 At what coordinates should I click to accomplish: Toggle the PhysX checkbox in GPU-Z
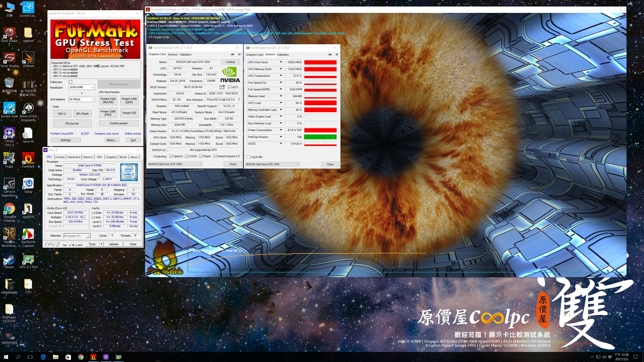point(201,156)
